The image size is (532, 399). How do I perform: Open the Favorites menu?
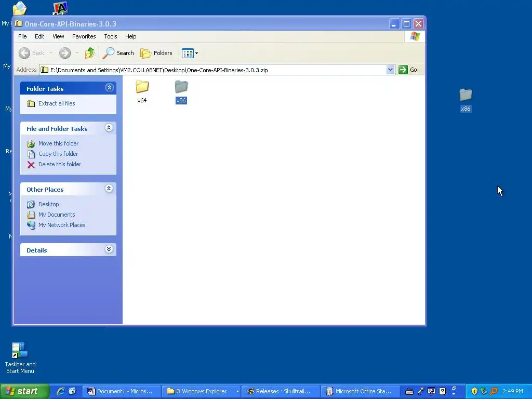pos(84,36)
